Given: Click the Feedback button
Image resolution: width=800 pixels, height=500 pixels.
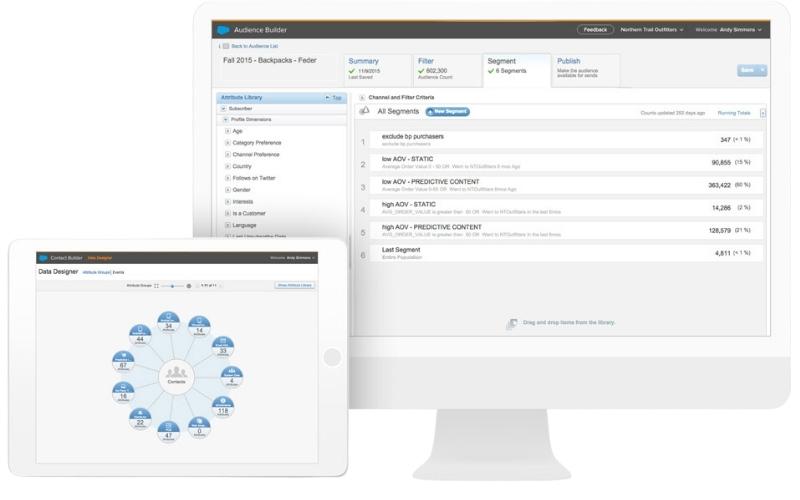Looking at the screenshot, I should [x=595, y=30].
